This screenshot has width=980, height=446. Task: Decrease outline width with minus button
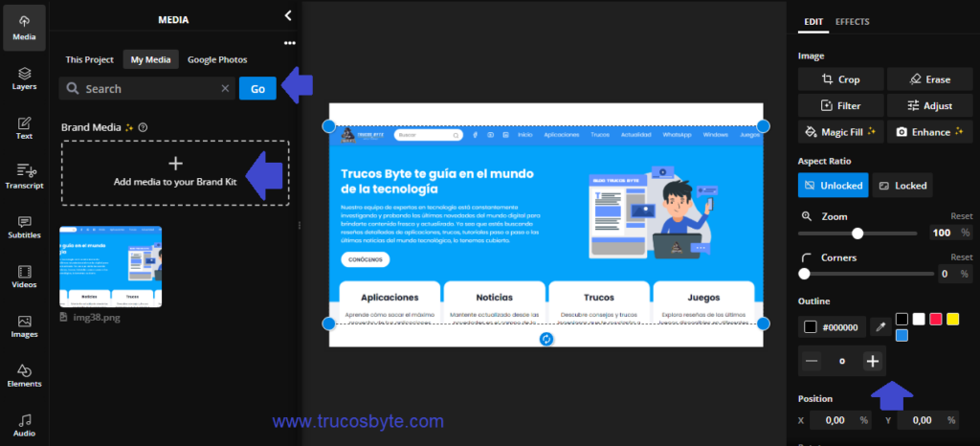point(812,361)
